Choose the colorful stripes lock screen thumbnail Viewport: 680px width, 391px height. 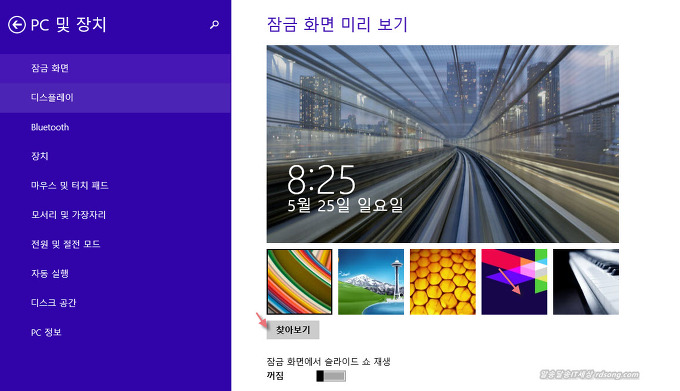pos(299,282)
